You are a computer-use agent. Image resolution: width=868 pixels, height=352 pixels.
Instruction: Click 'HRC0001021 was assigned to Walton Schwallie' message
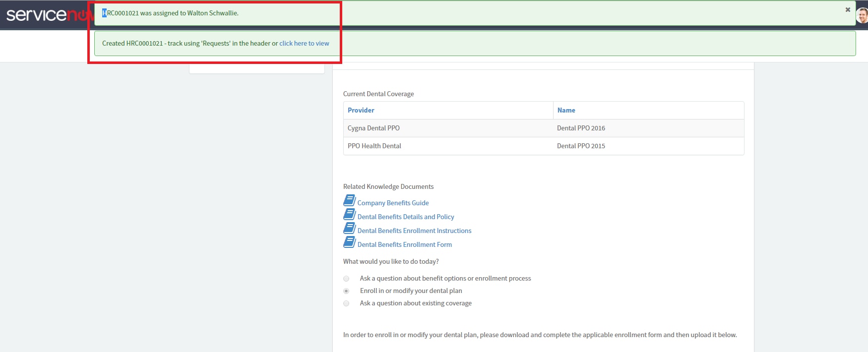tap(170, 13)
